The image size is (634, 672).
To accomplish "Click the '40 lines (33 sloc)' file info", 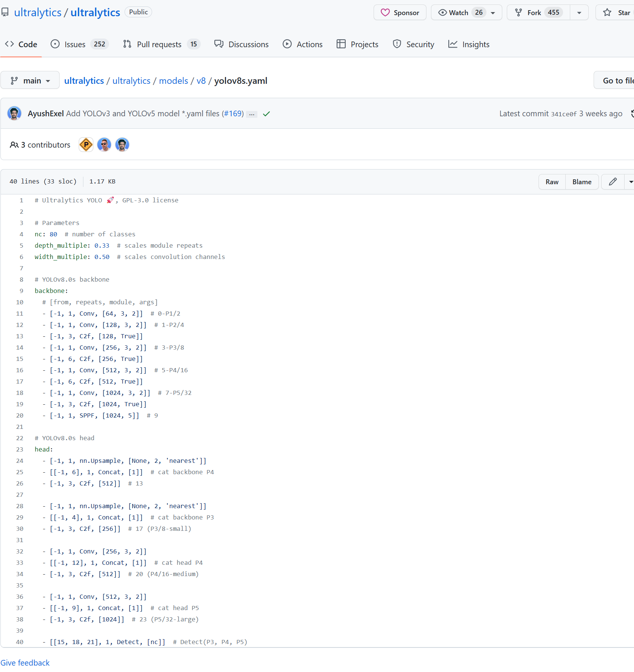I will coord(43,181).
